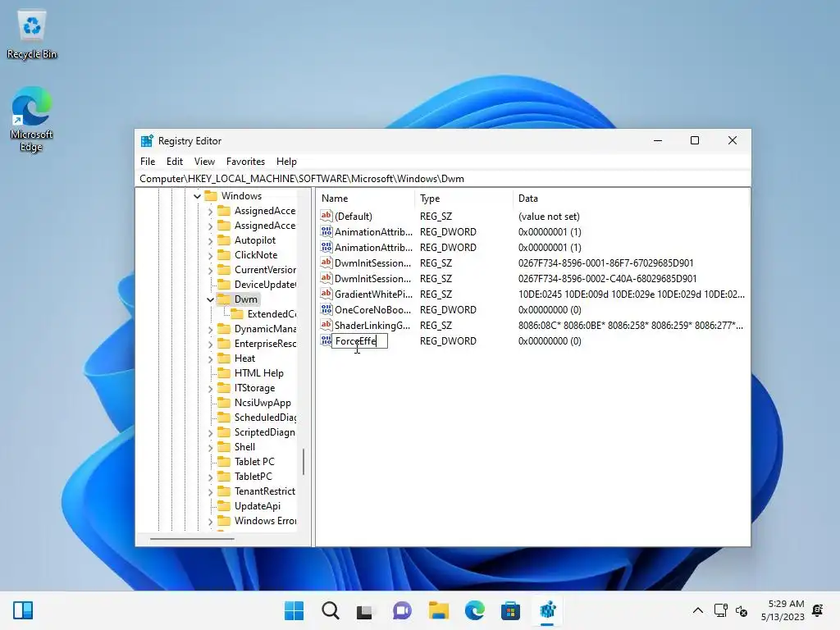Expand the ClickNote tree node

(x=211, y=256)
